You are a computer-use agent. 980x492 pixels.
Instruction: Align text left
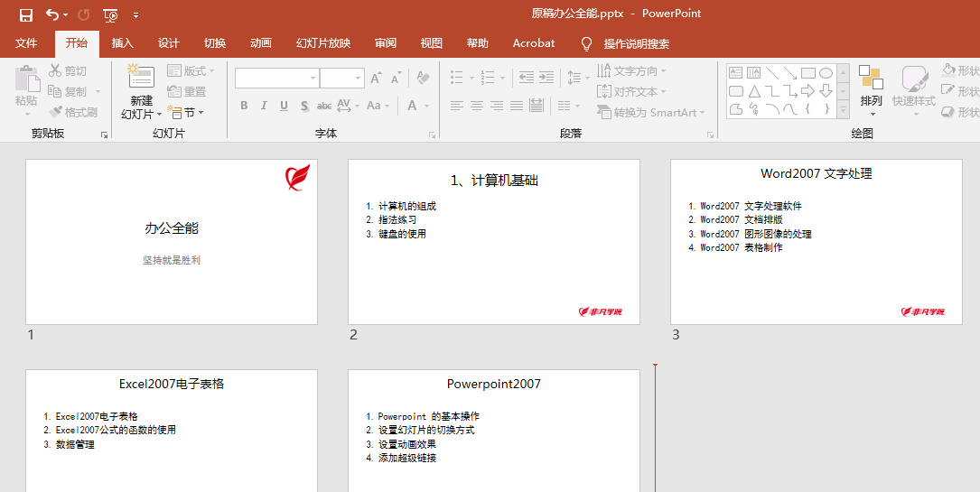457,106
